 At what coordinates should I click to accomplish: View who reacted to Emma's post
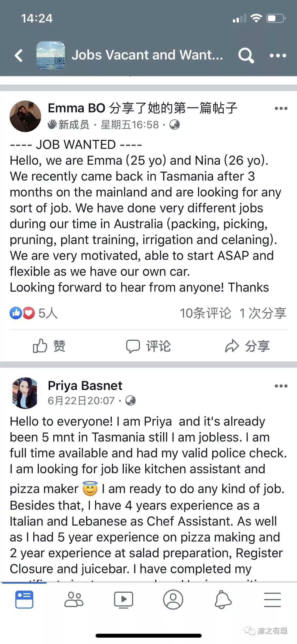coord(34,313)
